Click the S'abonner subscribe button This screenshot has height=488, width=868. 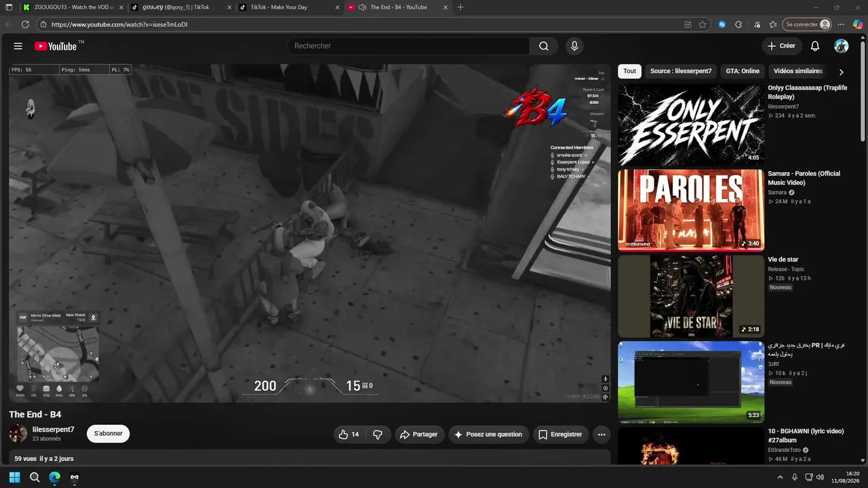click(108, 434)
